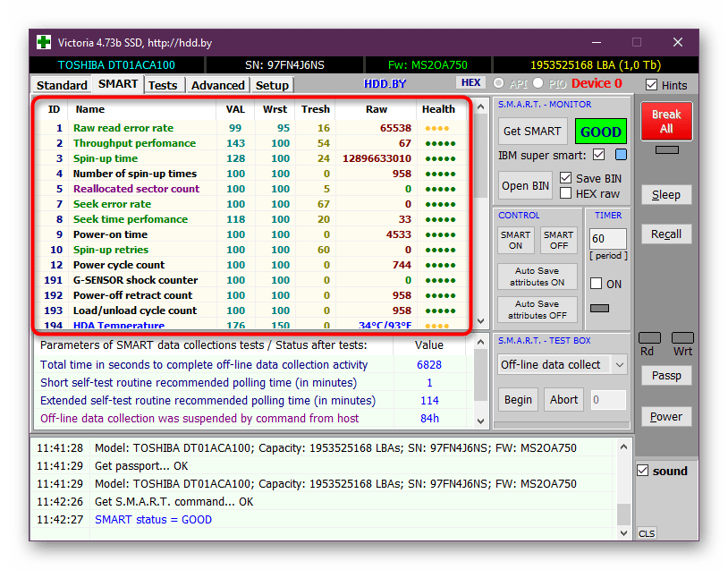
Task: Select the Power-on time row
Action: [x=250, y=234]
